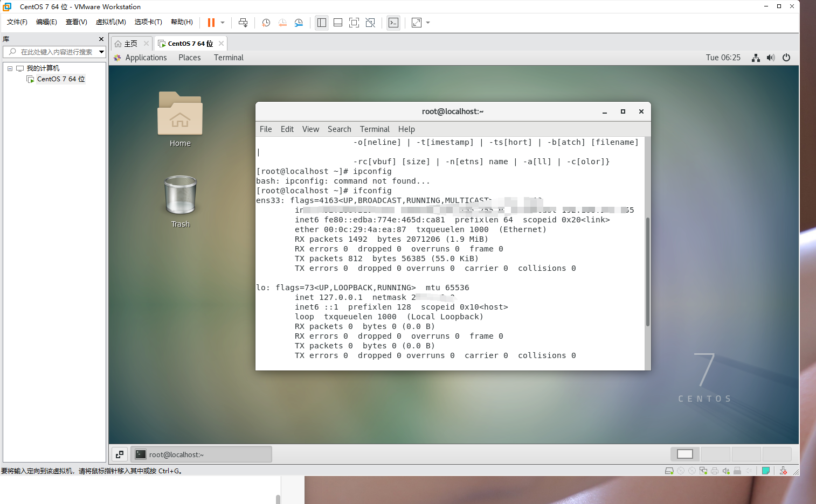The height and width of the screenshot is (504, 816).
Task: Click the GNOME window list switcher icon
Action: click(x=120, y=454)
